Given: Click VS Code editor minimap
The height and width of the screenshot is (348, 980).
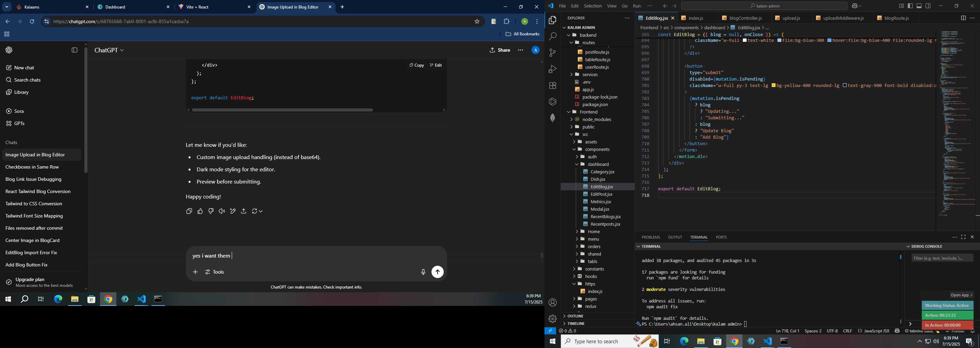Looking at the screenshot, I should pyautogui.click(x=957, y=123).
